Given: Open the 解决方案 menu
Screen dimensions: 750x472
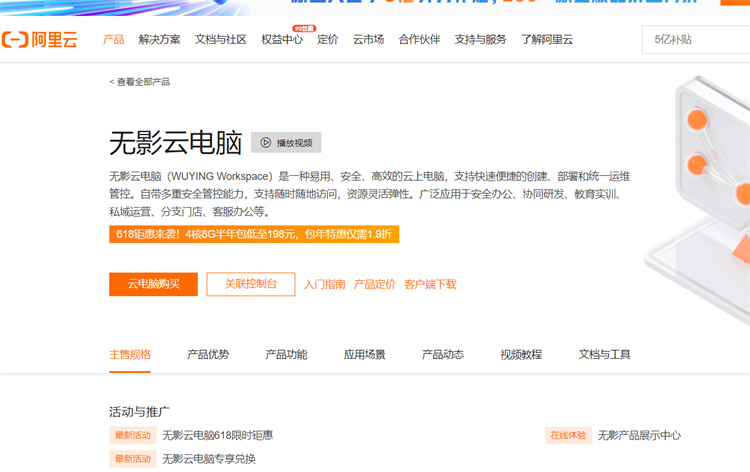Looking at the screenshot, I should pyautogui.click(x=160, y=40).
